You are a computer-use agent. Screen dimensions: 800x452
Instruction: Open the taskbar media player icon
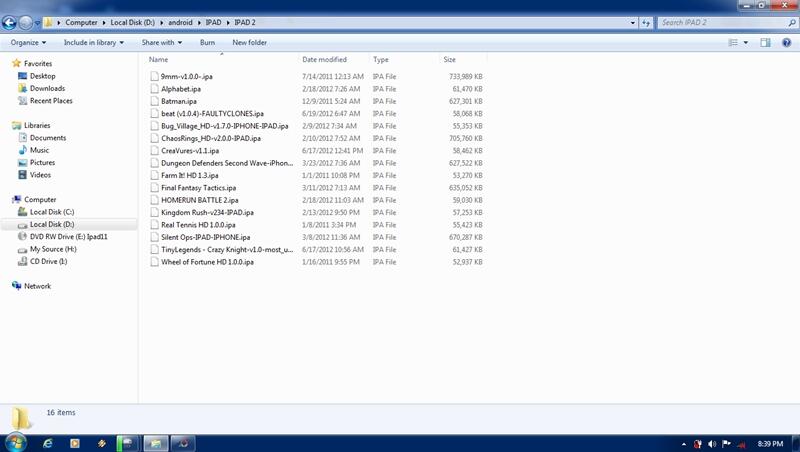(x=74, y=443)
